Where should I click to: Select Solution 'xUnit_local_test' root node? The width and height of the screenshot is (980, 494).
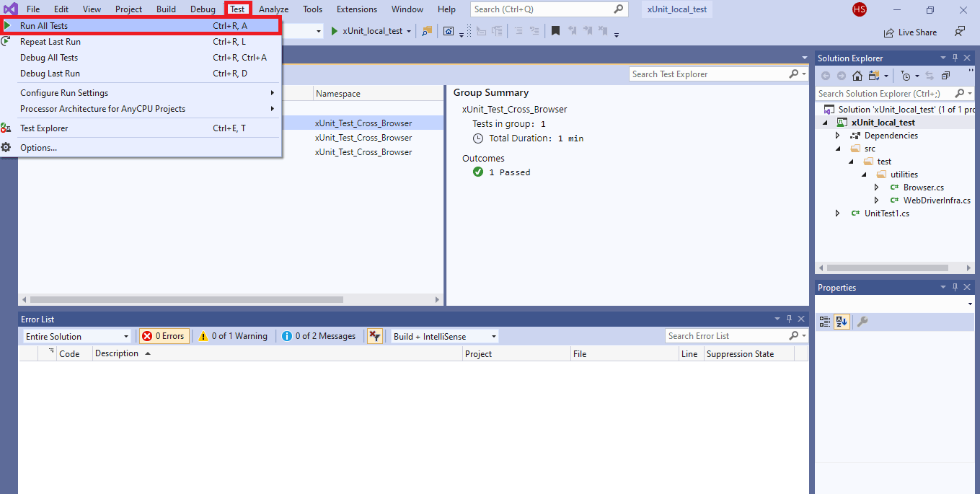(906, 110)
